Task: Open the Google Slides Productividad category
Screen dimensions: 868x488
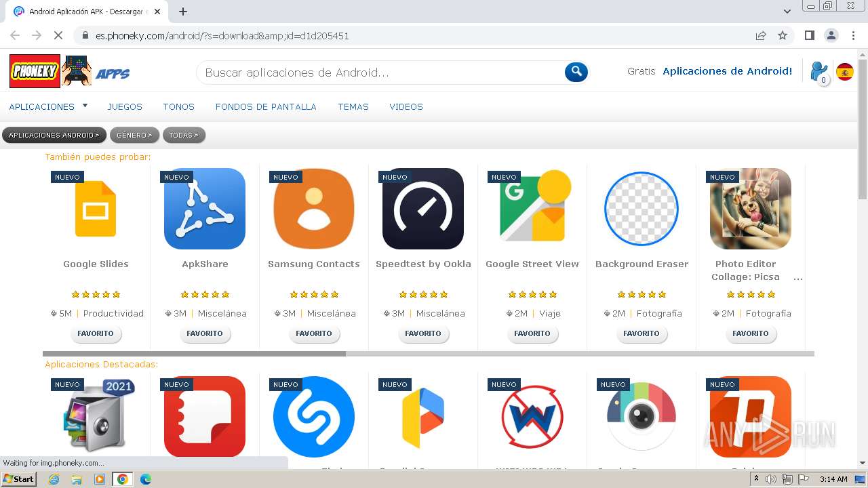Action: [x=113, y=314]
